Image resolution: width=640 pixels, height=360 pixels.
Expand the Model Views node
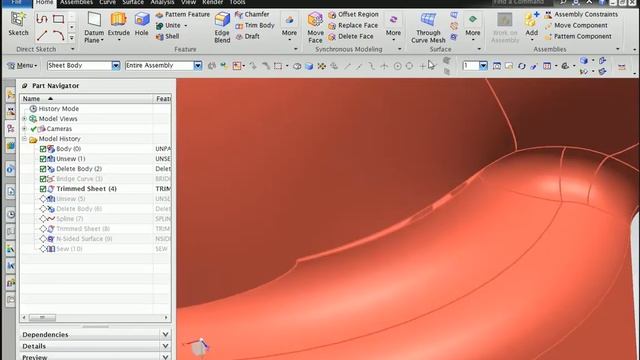pyautogui.click(x=24, y=119)
